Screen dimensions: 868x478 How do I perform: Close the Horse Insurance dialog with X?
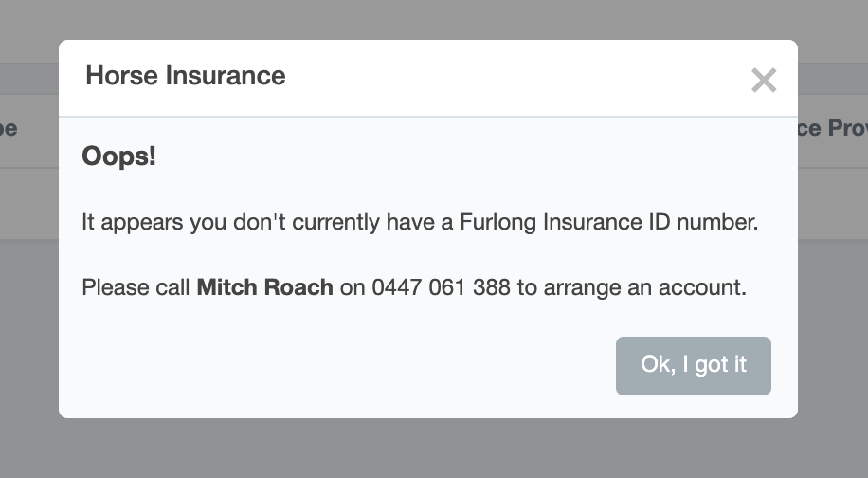tap(763, 81)
